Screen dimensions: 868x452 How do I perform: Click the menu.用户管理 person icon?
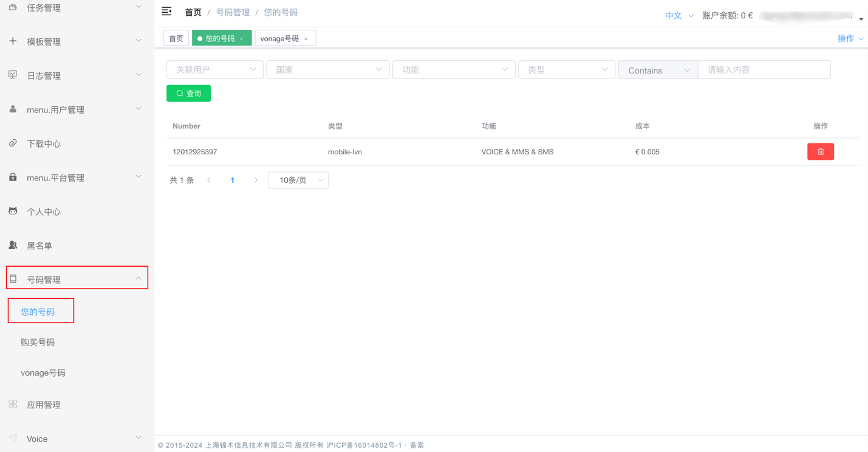[13, 109]
